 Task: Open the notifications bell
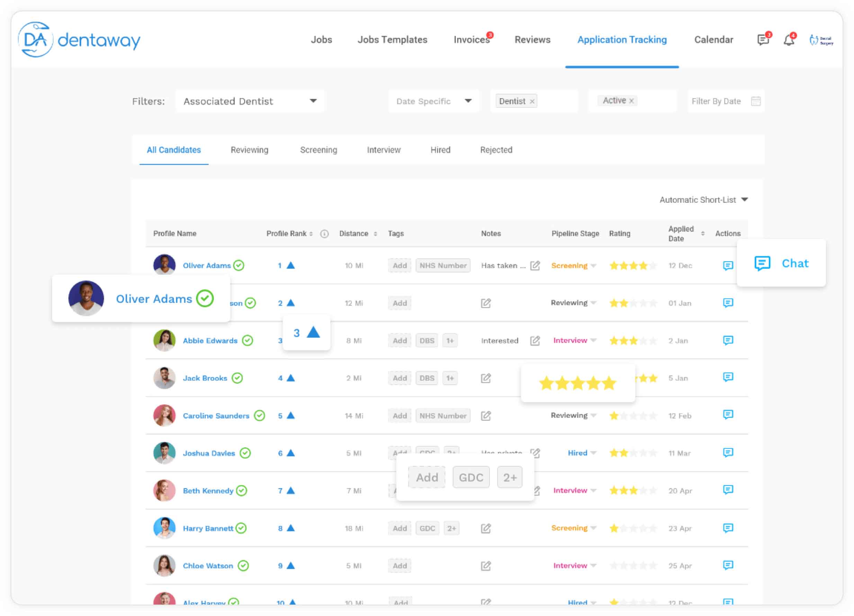point(789,39)
